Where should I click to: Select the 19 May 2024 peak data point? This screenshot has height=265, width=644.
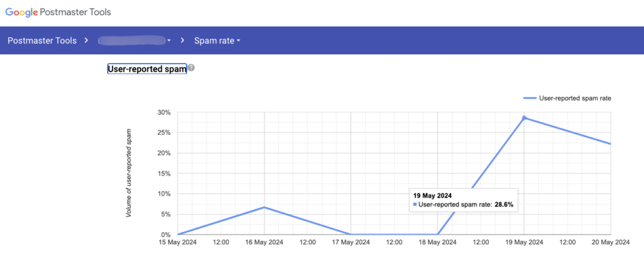[x=524, y=118]
